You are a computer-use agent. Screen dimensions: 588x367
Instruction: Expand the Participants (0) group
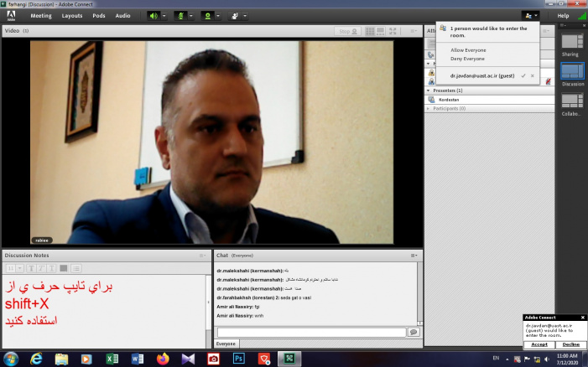429,108
